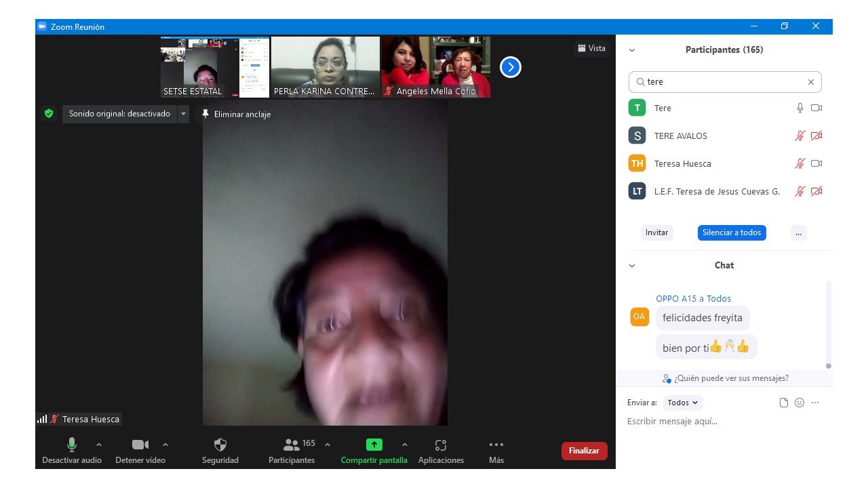Viewport: 868px width, 488px height.
Task: Select participant row Teresa Huesca
Action: point(724,163)
